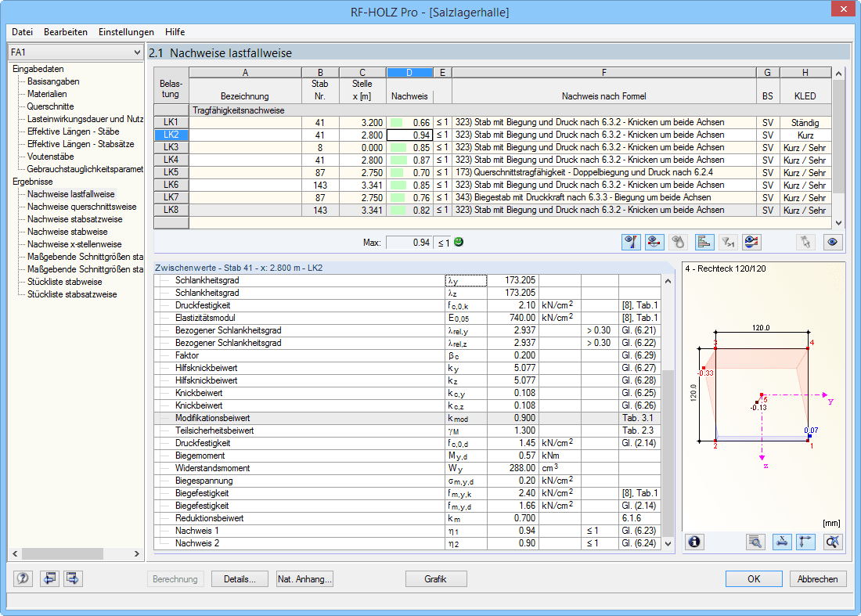Open the Datei menu
The height and width of the screenshot is (616, 861).
22,32
